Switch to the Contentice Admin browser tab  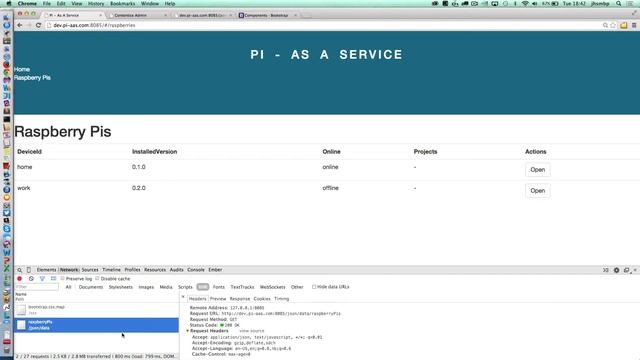[137, 15]
